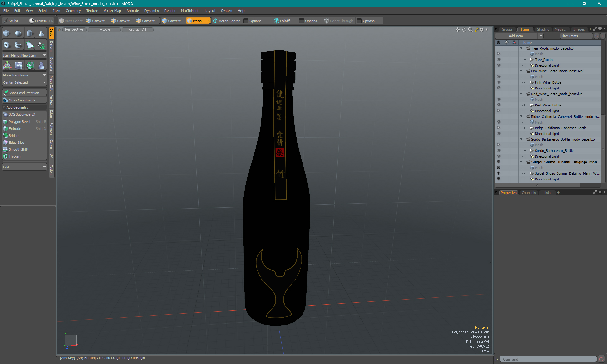Click the viewport zoom magnifier icon
This screenshot has height=364, width=607.
[x=470, y=30]
